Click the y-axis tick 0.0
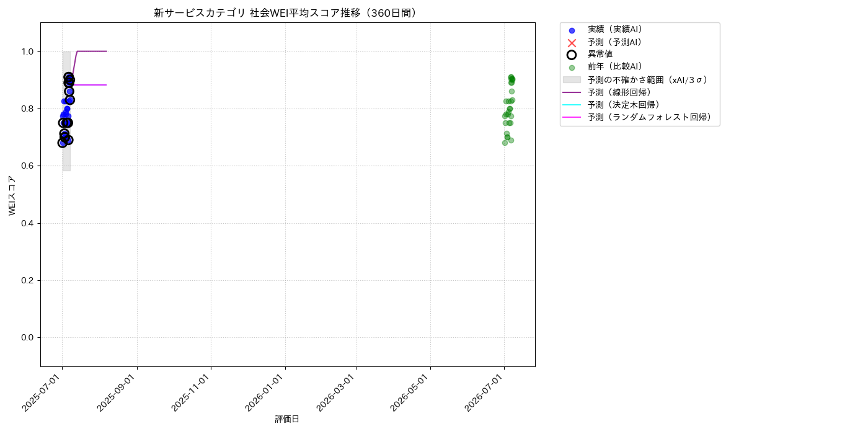 click(29, 337)
